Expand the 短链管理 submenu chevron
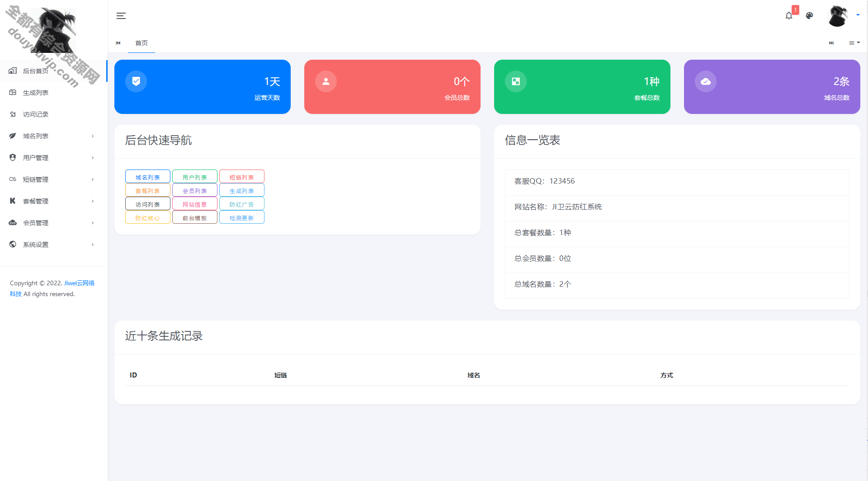This screenshot has height=481, width=868. click(93, 179)
